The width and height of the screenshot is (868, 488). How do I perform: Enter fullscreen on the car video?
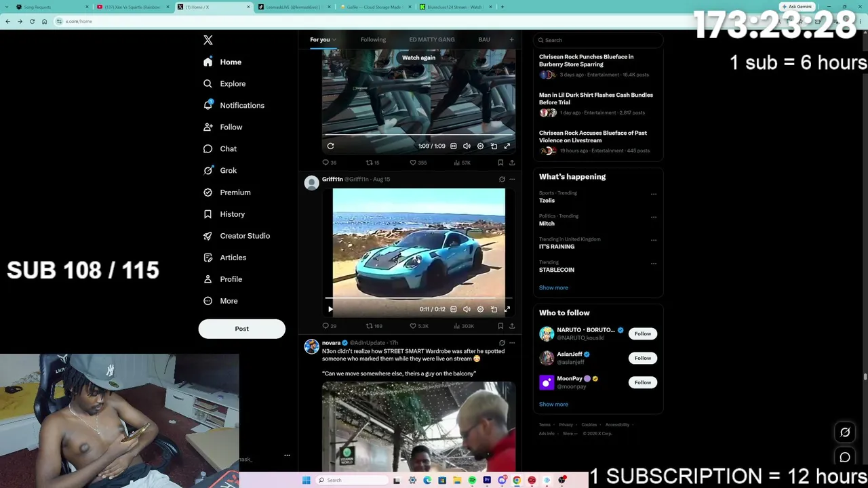tap(507, 309)
